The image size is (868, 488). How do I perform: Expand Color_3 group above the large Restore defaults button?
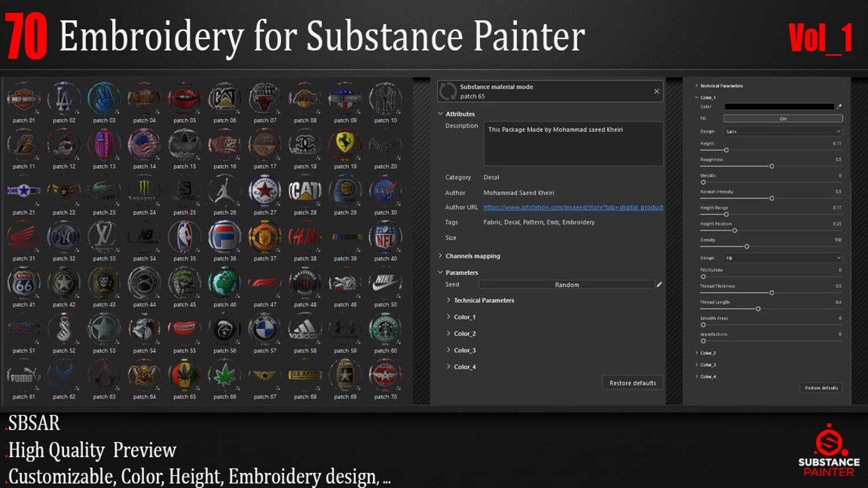[448, 350]
